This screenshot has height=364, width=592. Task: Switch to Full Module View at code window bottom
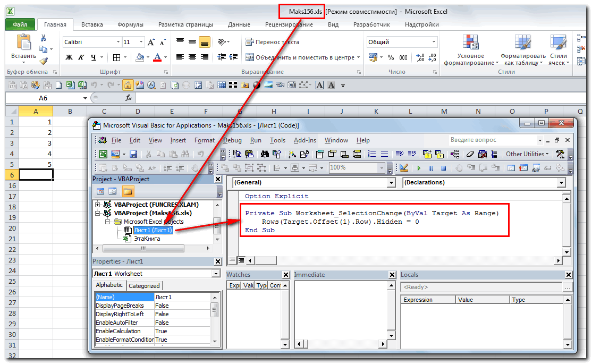(x=241, y=260)
